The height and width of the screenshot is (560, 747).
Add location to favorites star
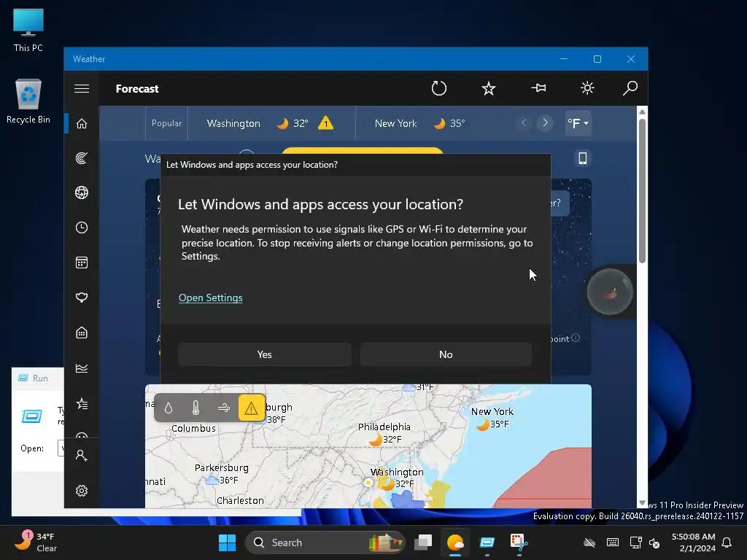click(x=488, y=88)
